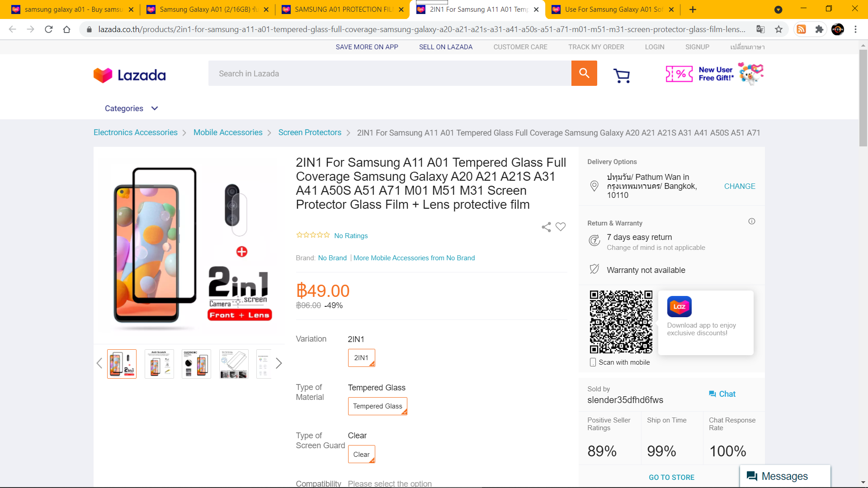Image resolution: width=868 pixels, height=488 pixels.
Task: Click the Lazada logo
Action: point(130,75)
